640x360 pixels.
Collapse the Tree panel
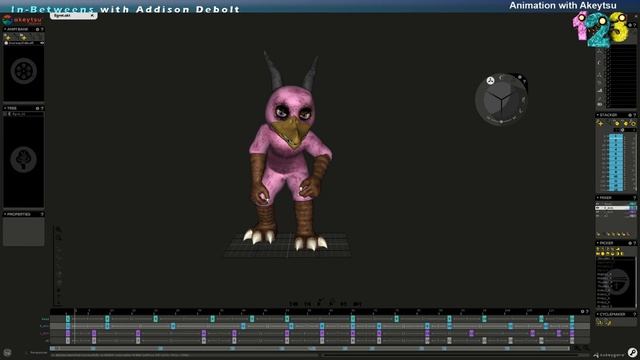pos(5,108)
